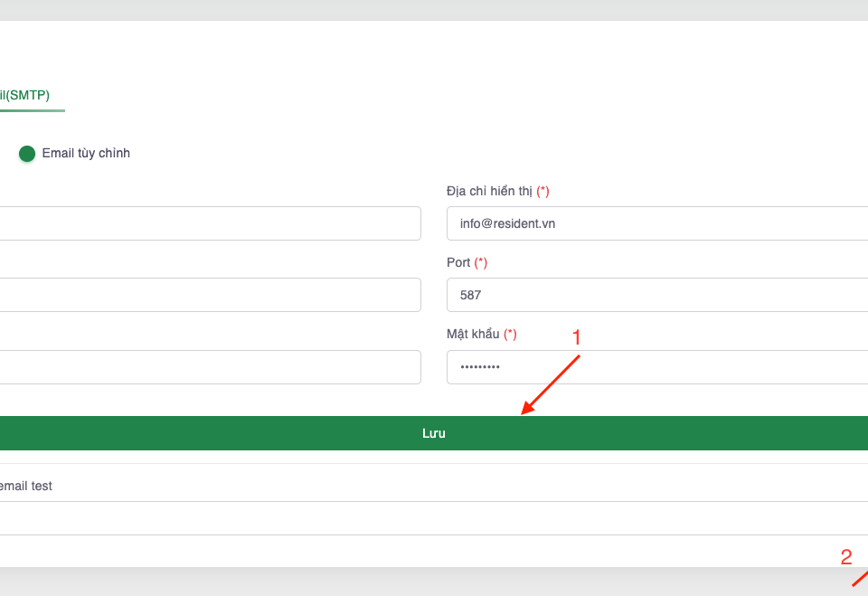868x596 pixels.
Task: Click the red asterisk next to Mật khẩu
Action: 510,335
